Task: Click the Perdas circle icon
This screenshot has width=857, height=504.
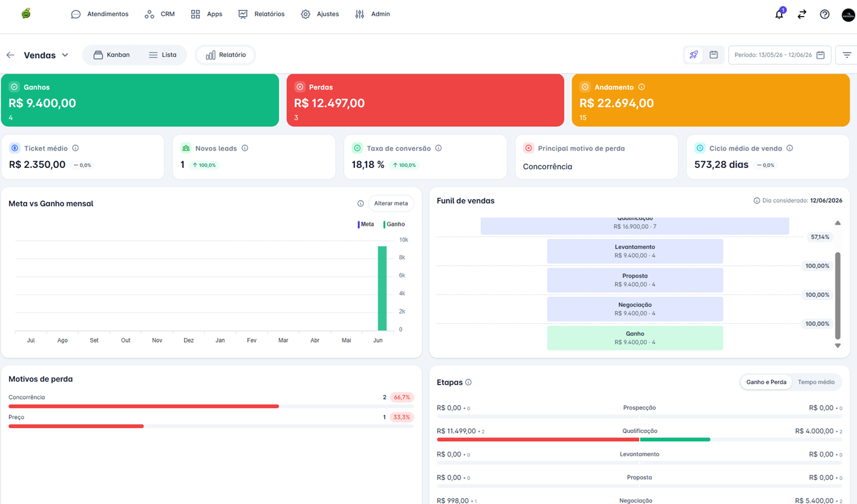Action: point(300,87)
